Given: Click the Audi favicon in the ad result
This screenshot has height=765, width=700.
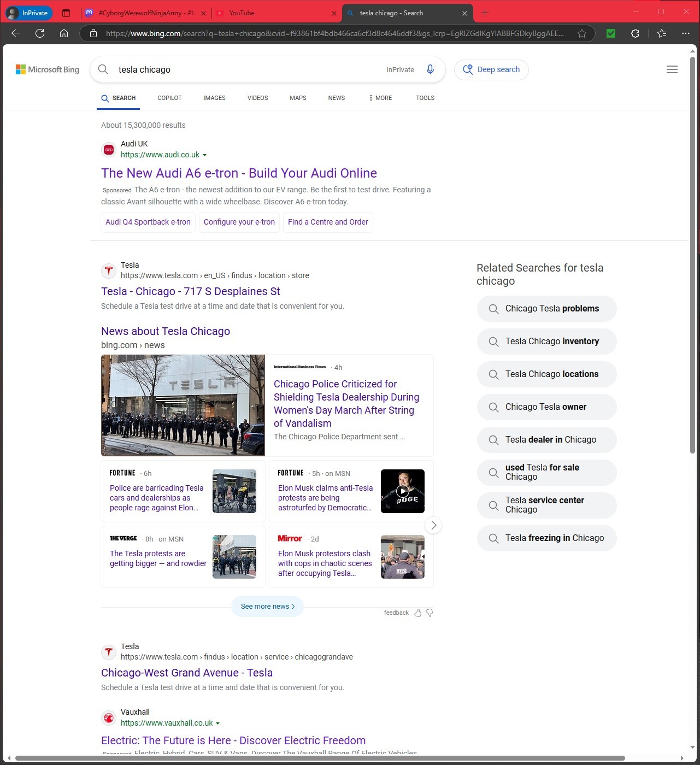Looking at the screenshot, I should (x=109, y=149).
